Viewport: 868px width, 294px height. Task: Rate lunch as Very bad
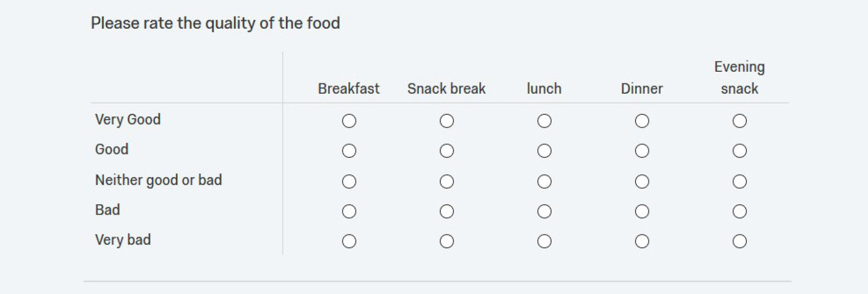pos(544,242)
